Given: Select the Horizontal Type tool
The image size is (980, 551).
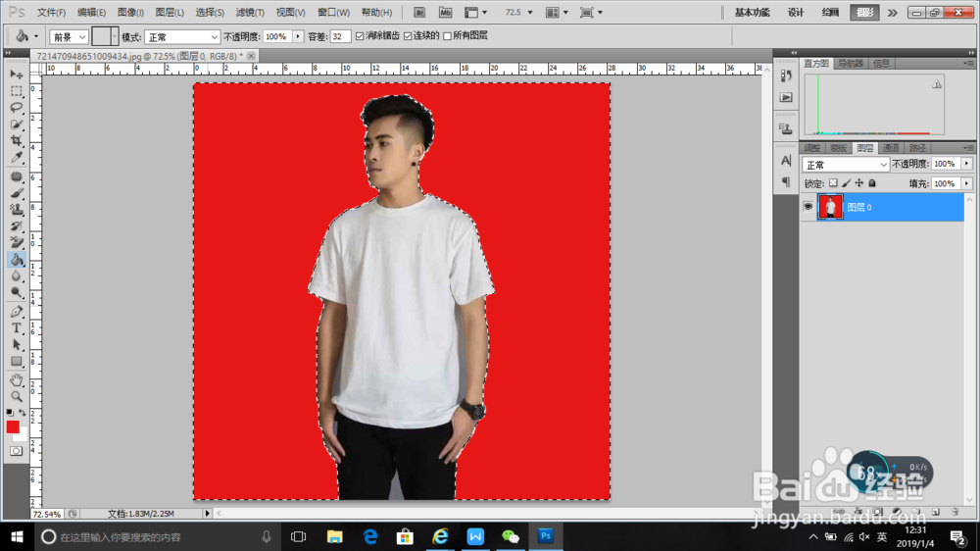Looking at the screenshot, I should pos(17,327).
